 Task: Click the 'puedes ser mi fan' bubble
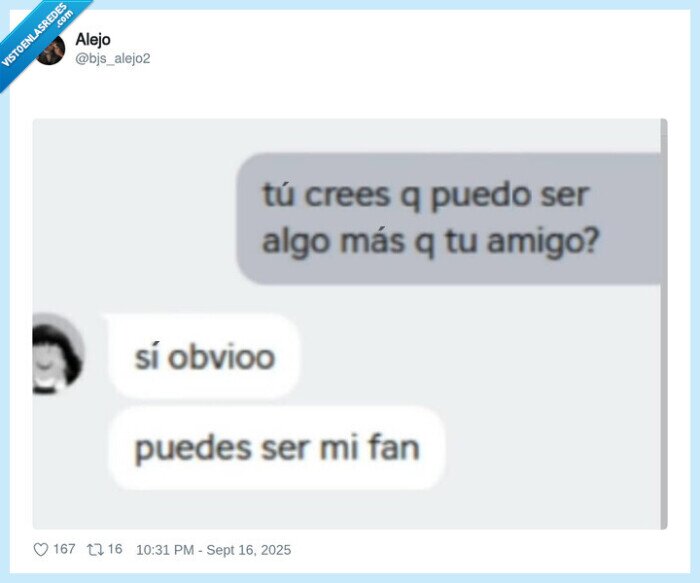(x=277, y=448)
